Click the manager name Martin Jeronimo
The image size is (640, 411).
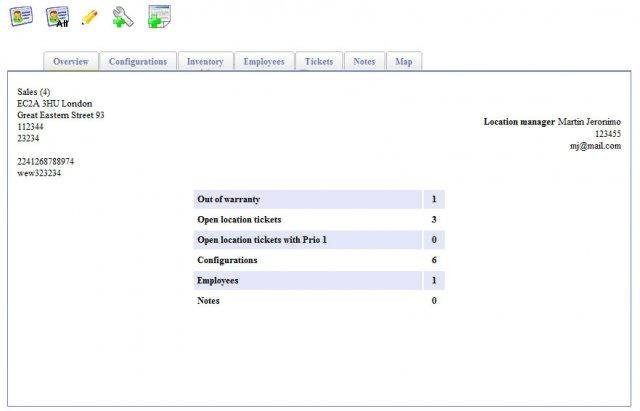click(589, 122)
